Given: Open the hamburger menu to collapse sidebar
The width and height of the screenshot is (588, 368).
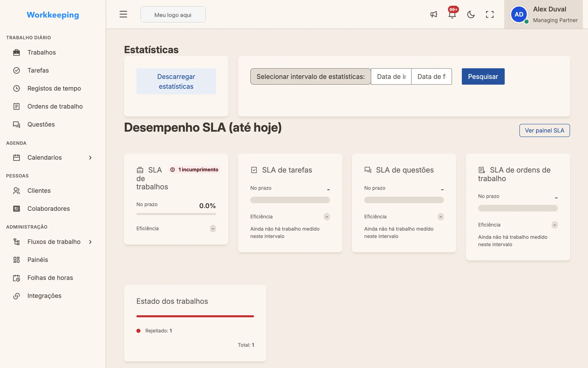Looking at the screenshot, I should point(123,14).
